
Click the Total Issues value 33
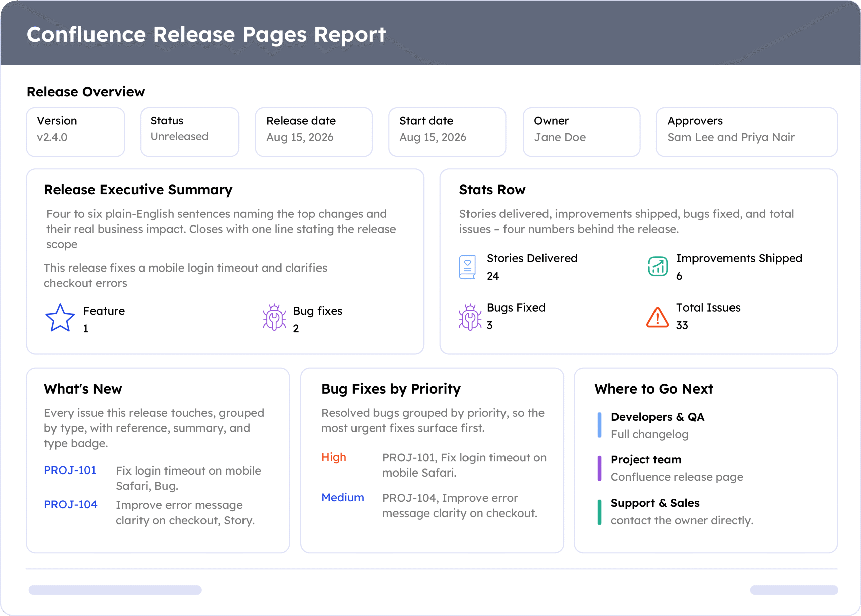pyautogui.click(x=682, y=325)
